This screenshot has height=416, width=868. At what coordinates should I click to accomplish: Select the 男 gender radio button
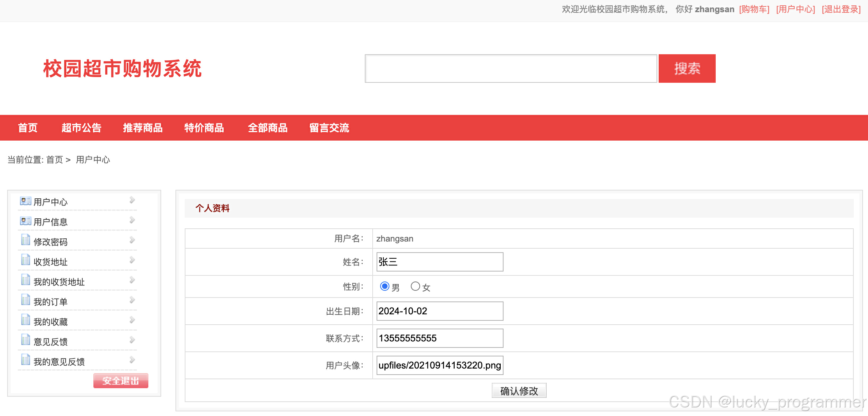[384, 286]
